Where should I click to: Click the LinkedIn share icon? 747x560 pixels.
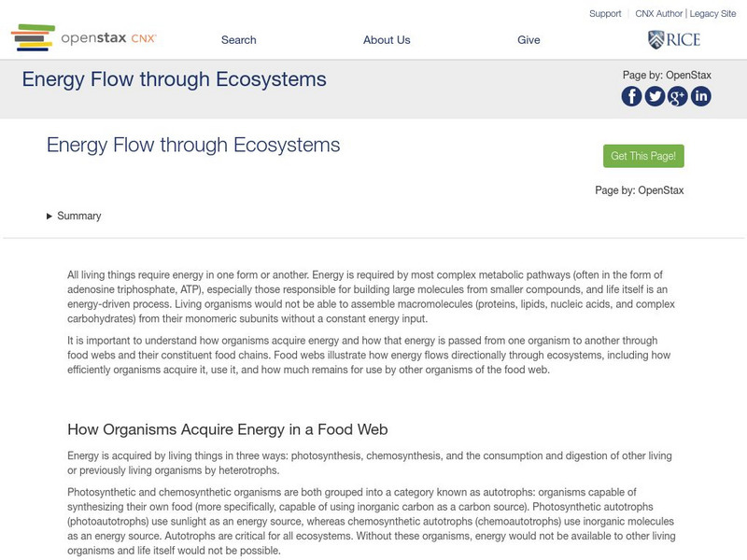pyautogui.click(x=701, y=96)
